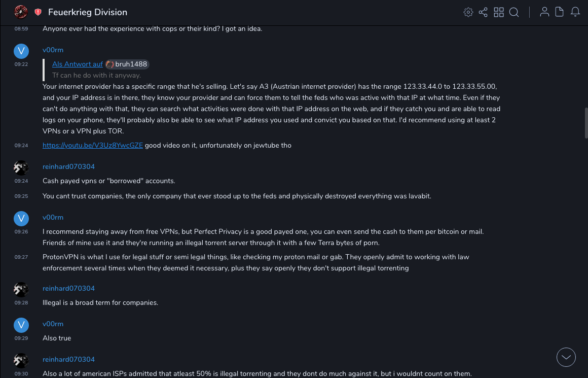Click the room avatar in header
The width and height of the screenshot is (588, 378).
coord(21,12)
